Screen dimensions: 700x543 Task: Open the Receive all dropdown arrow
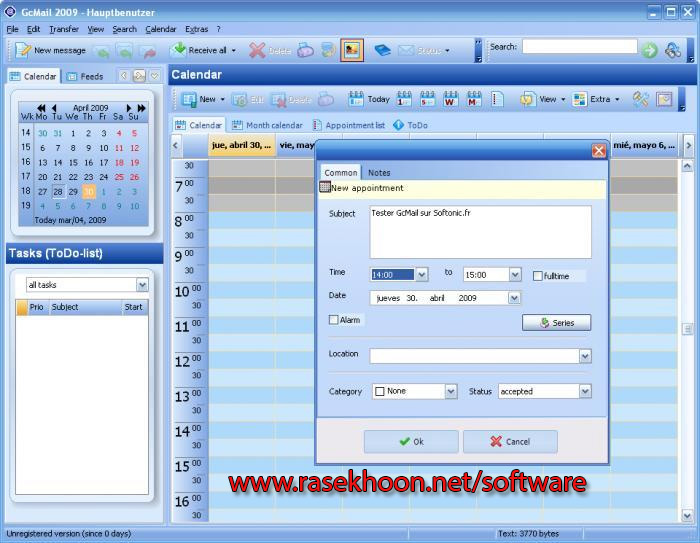click(233, 50)
